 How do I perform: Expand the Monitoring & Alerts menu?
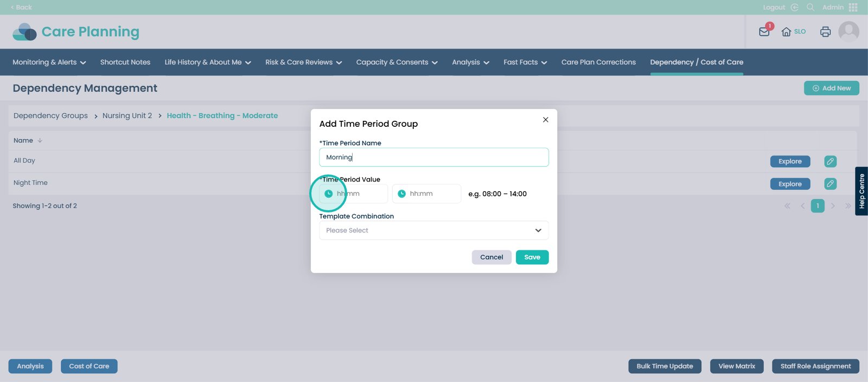[49, 62]
